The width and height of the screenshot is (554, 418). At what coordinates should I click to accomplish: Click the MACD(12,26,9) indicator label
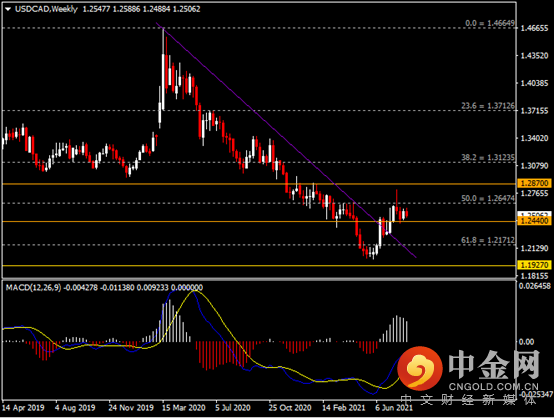pyautogui.click(x=33, y=288)
